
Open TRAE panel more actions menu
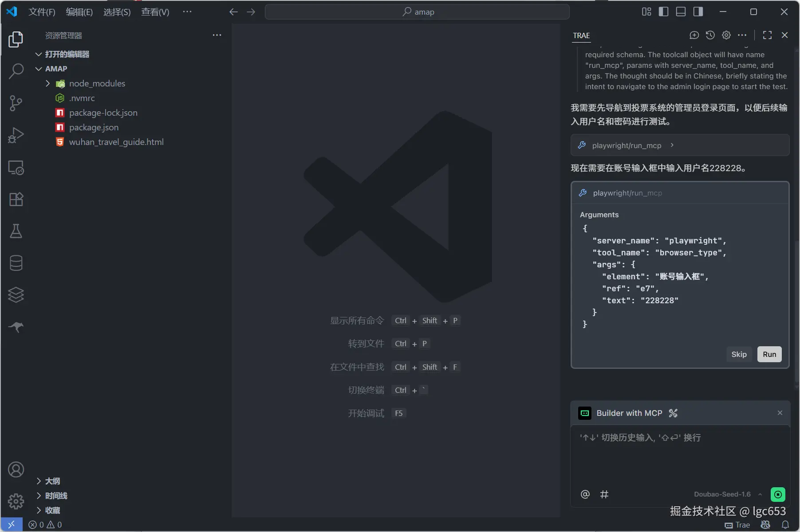(x=742, y=35)
